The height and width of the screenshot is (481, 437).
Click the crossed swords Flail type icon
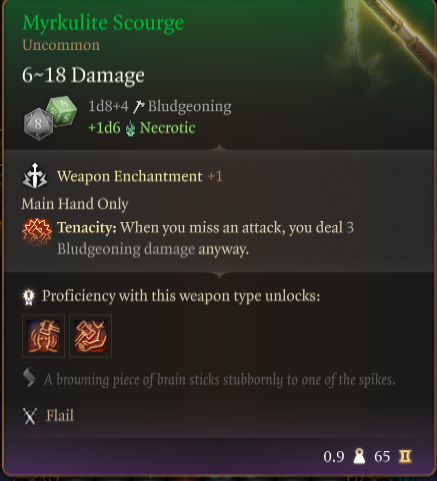(30, 416)
